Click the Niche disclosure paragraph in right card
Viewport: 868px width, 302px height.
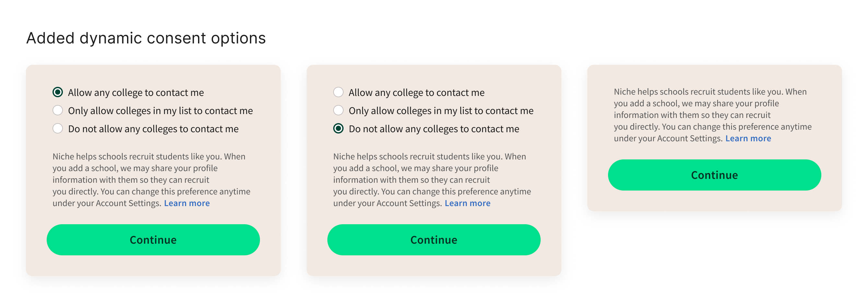click(713, 115)
